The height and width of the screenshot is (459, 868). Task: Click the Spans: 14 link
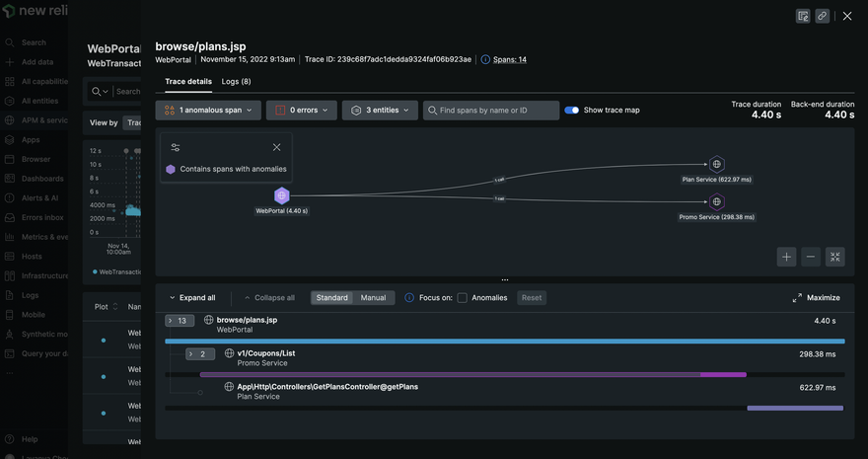click(x=510, y=59)
